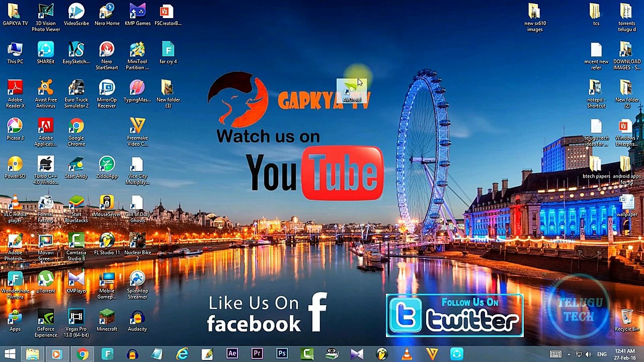
Task: Select the Splashtop Streamer desktop icon
Action: pyautogui.click(x=137, y=285)
